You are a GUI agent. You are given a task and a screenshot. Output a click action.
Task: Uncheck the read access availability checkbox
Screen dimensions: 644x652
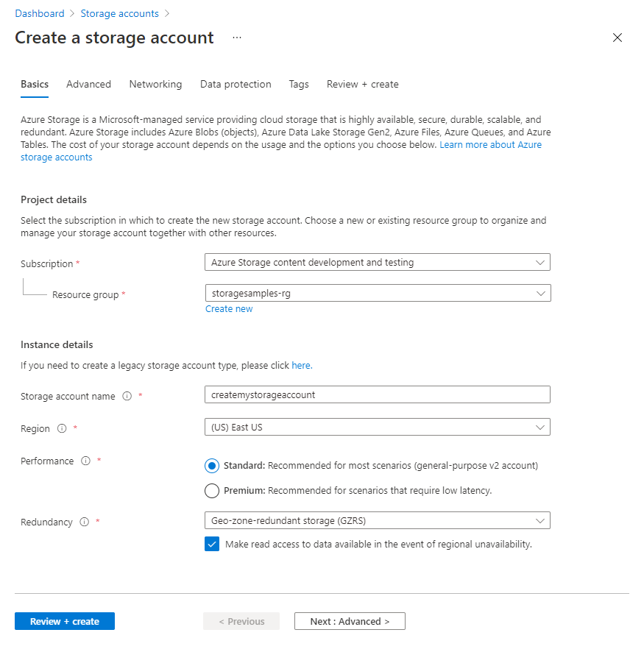pyautogui.click(x=212, y=545)
